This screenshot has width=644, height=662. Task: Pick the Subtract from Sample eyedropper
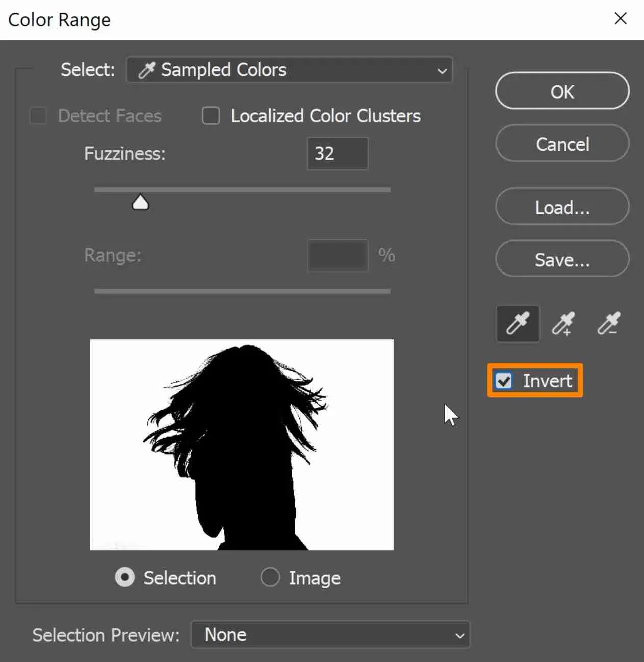pyautogui.click(x=608, y=324)
